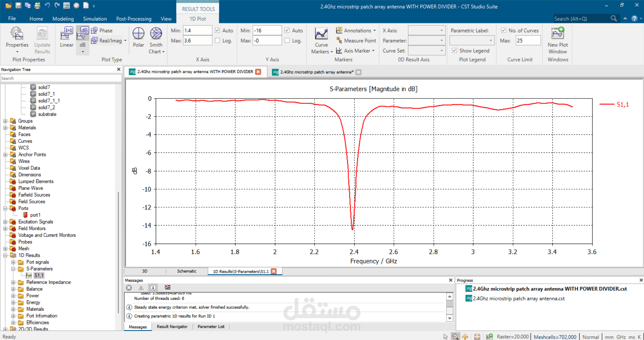Viewport: 644px width, 340px height.
Task: Toggle info messages filter icon
Action: 153,288
